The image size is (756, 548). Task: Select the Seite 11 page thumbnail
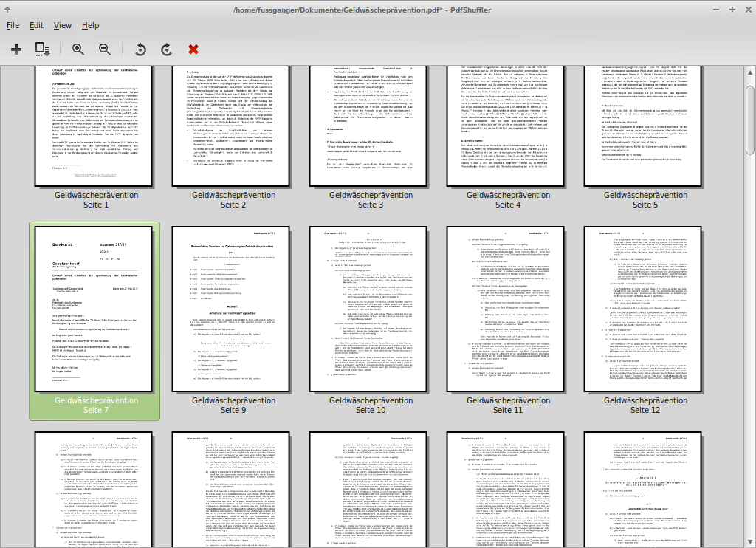(506, 309)
